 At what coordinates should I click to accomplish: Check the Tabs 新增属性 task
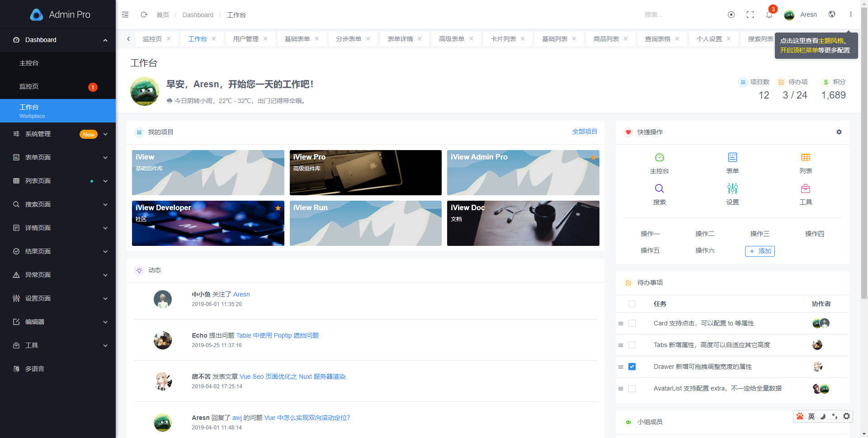(632, 345)
